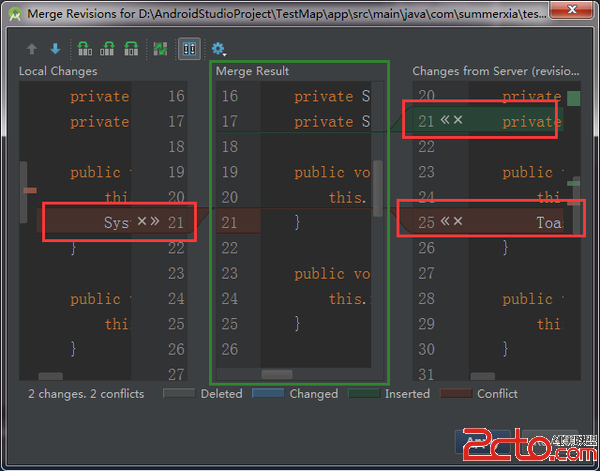Click first of three green apply-changes icons
This screenshot has width=600, height=471.
pyautogui.click(x=85, y=49)
